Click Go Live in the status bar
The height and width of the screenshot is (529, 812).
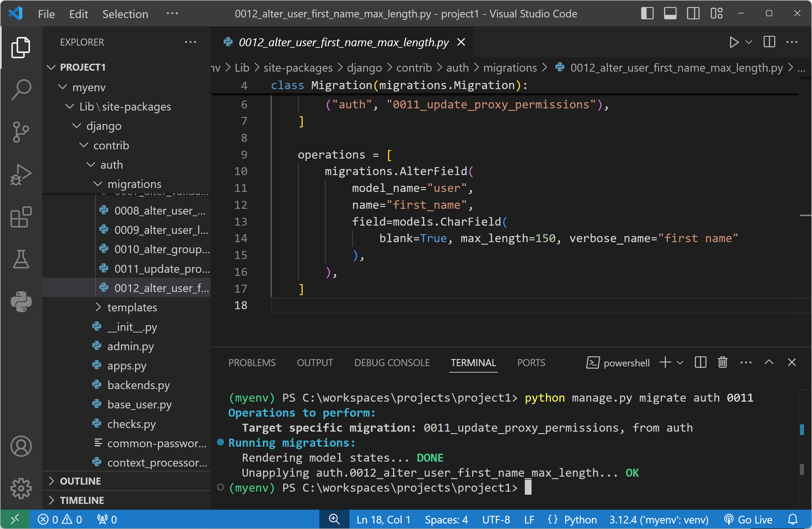(749, 520)
